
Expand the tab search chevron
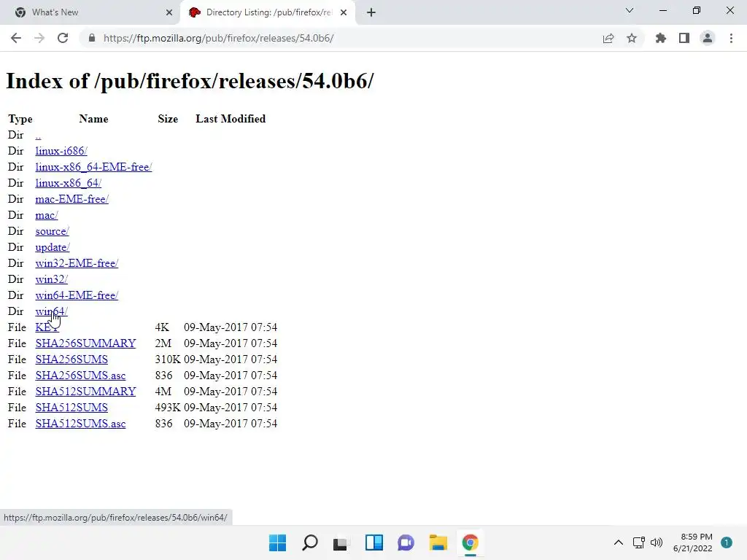[630, 10]
